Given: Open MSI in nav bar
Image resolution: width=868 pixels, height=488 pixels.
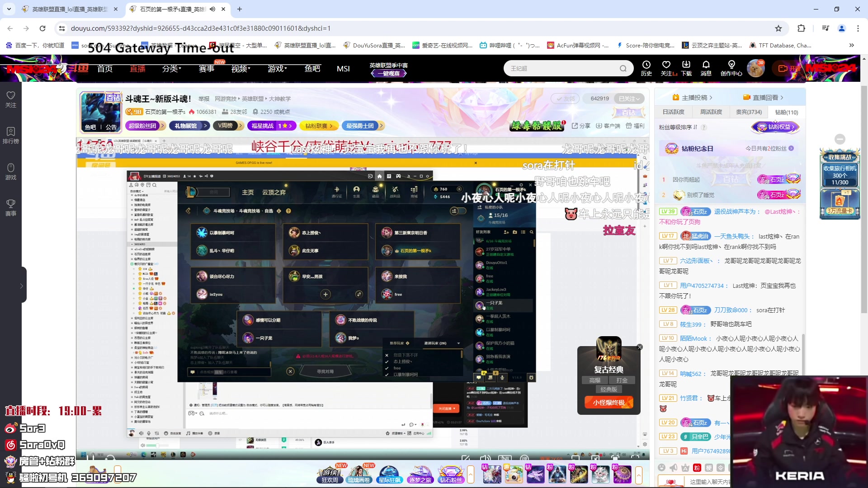Looking at the screenshot, I should coord(343,69).
